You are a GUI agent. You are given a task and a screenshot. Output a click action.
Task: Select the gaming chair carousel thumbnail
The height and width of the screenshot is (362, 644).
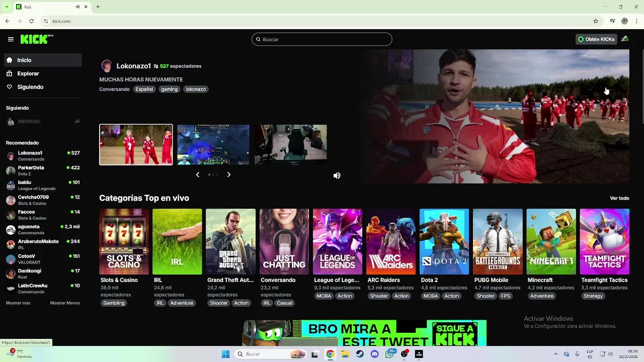coord(291,145)
